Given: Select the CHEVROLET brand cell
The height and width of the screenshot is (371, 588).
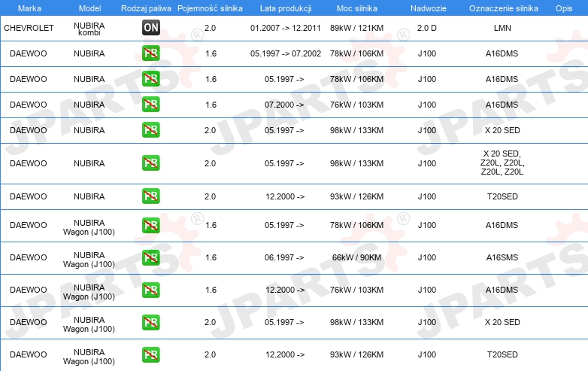Looking at the screenshot, I should (x=29, y=28).
